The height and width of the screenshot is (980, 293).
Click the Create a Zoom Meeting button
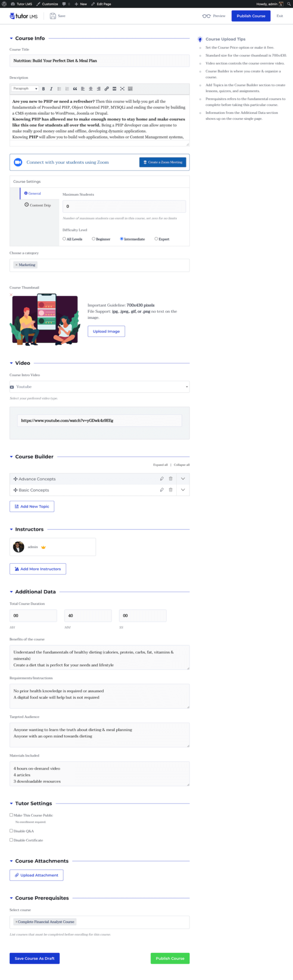click(x=163, y=162)
